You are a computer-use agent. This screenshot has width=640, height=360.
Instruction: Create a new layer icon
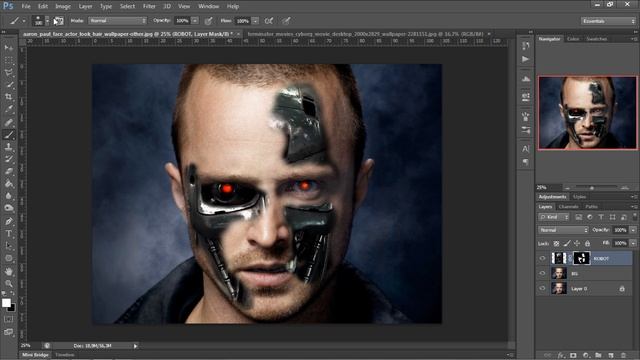coord(611,355)
